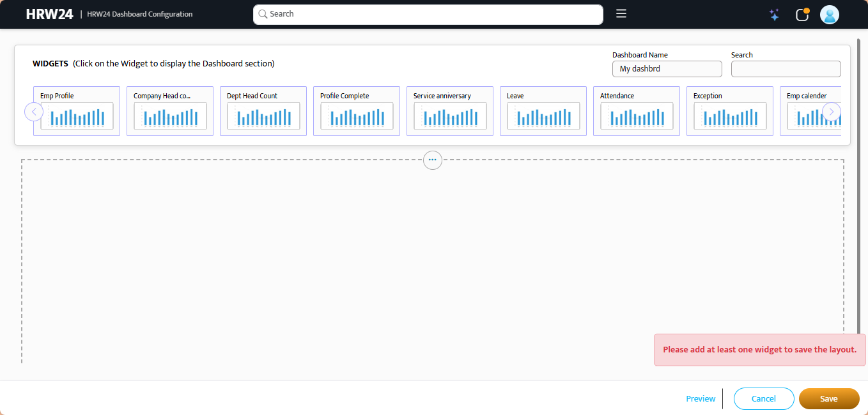Viewport: 868px width, 415px height.
Task: Click the HRW24 logo
Action: tap(49, 14)
